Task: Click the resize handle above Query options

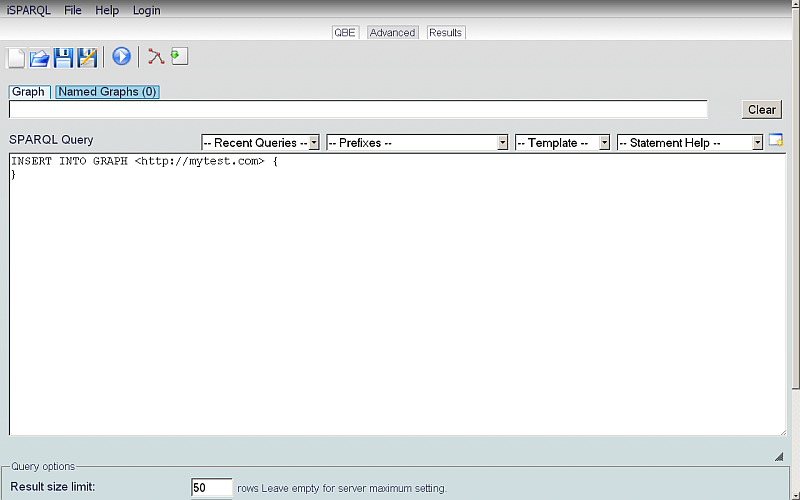Action: (x=779, y=457)
